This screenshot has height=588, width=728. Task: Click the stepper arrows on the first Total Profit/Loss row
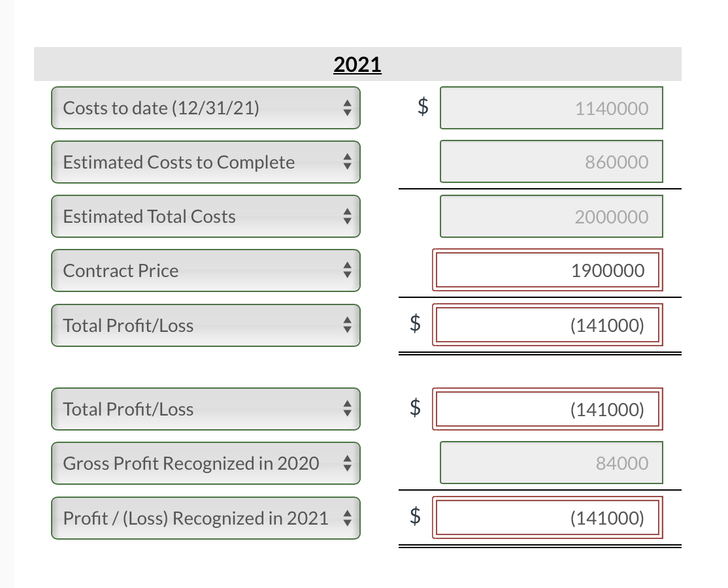click(x=348, y=325)
